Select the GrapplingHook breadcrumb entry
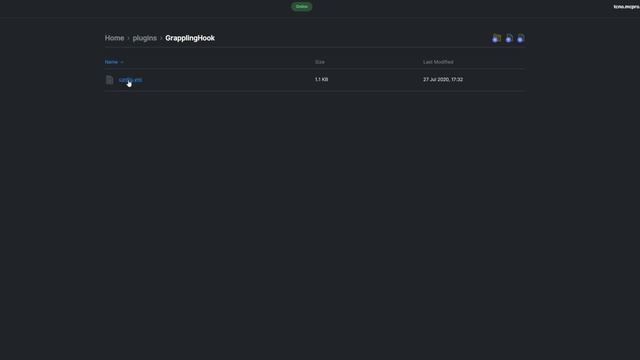Viewport: 640px width, 360px height. (190, 38)
